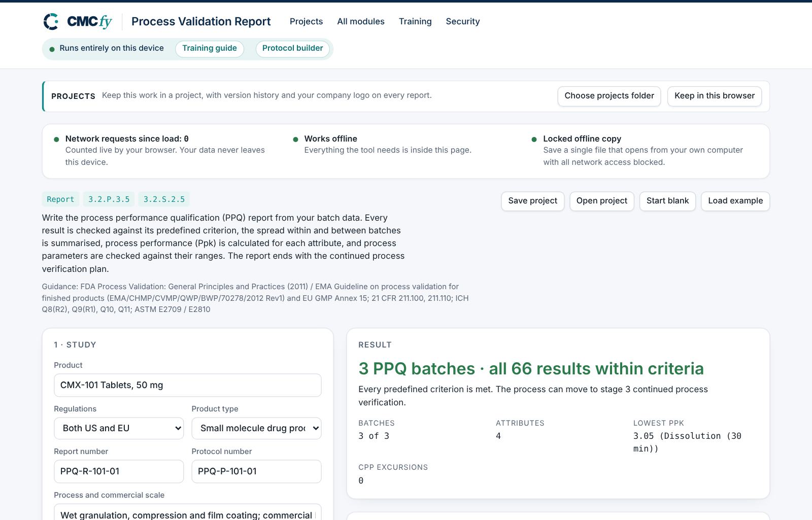Click the CMCfy logo icon
Image resolution: width=812 pixels, height=520 pixels.
pos(51,21)
